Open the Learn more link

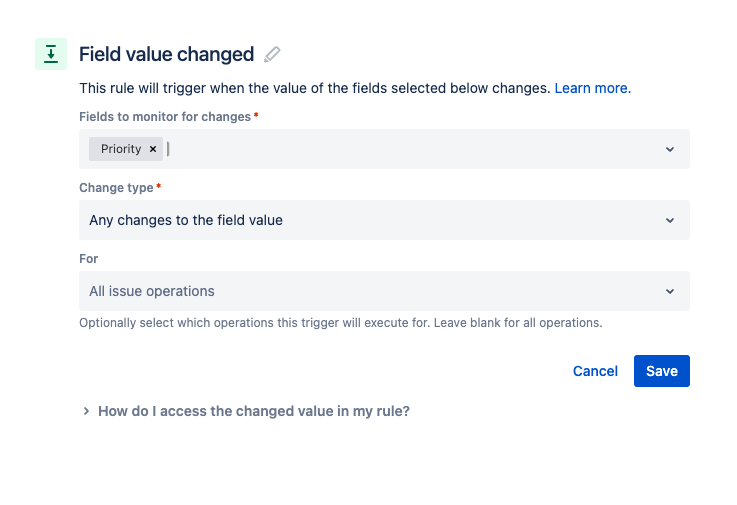pyautogui.click(x=591, y=88)
